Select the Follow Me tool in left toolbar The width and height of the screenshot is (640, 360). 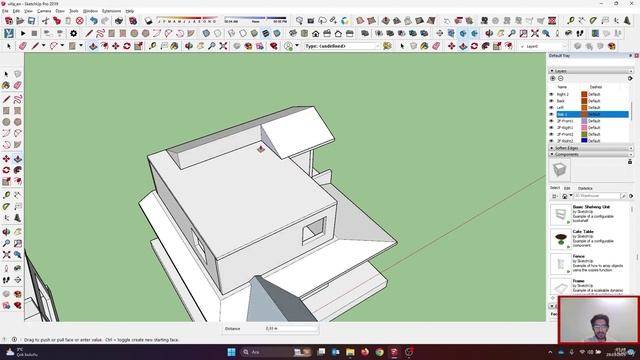point(18,170)
